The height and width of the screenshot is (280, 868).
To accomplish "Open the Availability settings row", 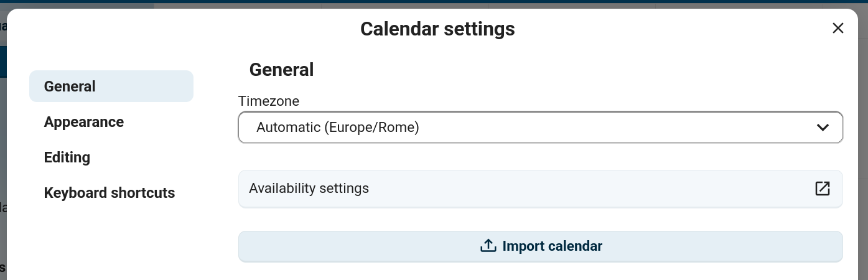I will [529, 188].
